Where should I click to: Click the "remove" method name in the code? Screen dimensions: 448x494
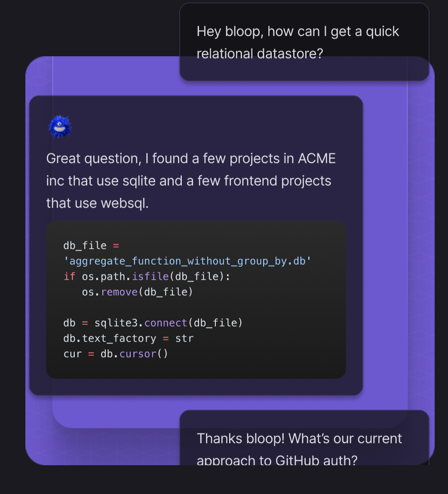pos(119,292)
